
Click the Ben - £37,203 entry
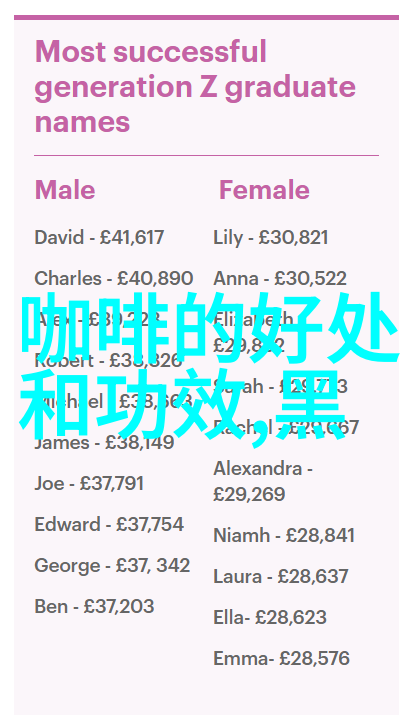(x=94, y=606)
